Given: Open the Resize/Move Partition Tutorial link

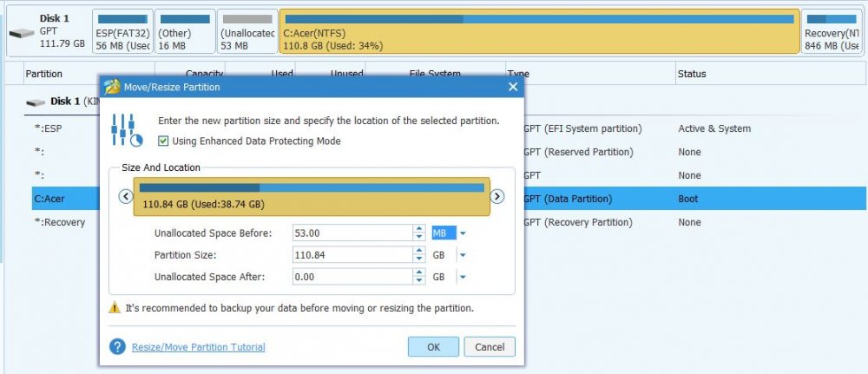Looking at the screenshot, I should pyautogui.click(x=198, y=347).
